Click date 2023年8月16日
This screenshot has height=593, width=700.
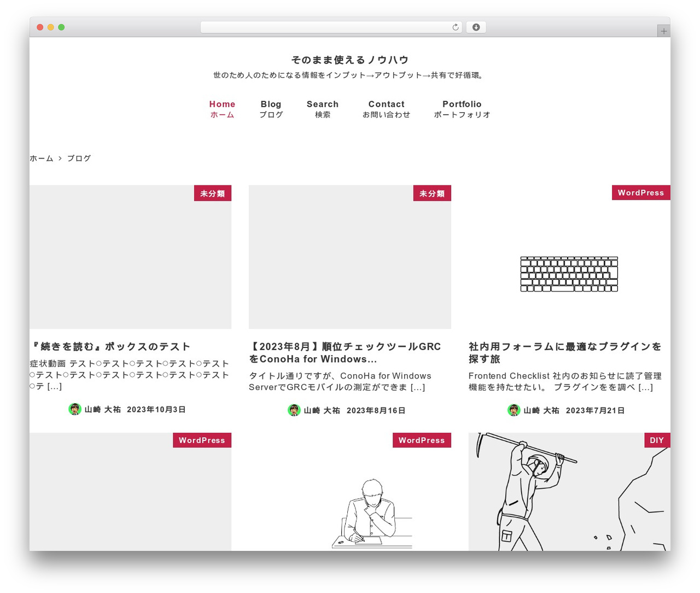pos(376,410)
